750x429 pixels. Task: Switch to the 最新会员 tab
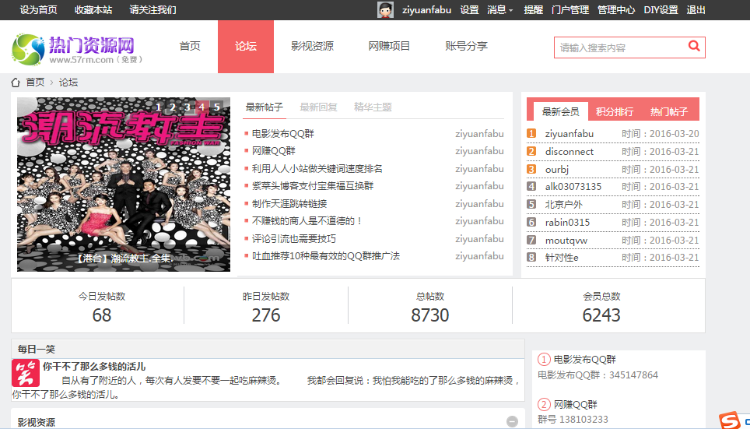click(561, 112)
